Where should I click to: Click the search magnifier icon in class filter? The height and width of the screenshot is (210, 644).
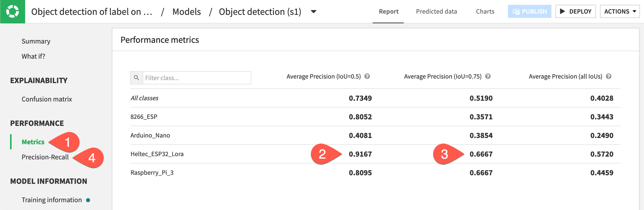click(136, 78)
